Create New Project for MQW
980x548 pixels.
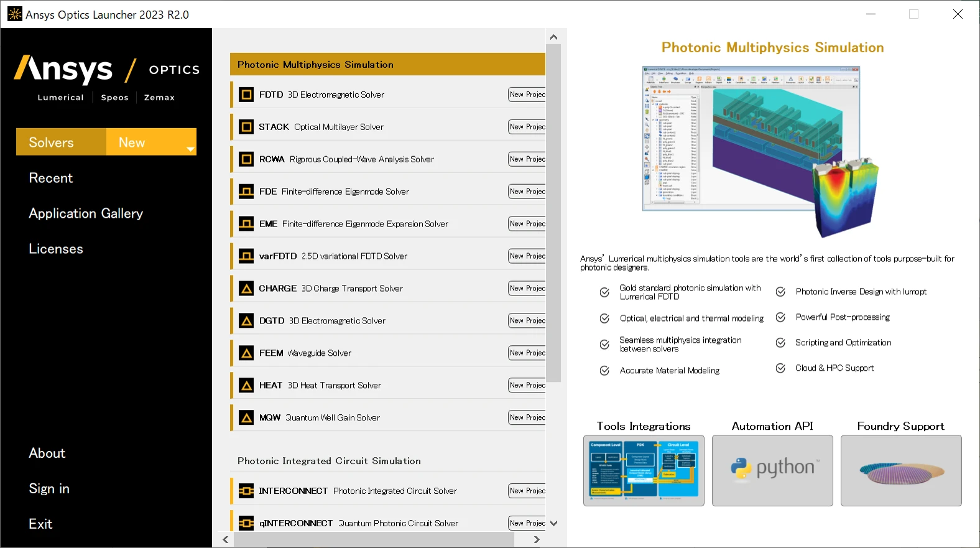coord(527,418)
